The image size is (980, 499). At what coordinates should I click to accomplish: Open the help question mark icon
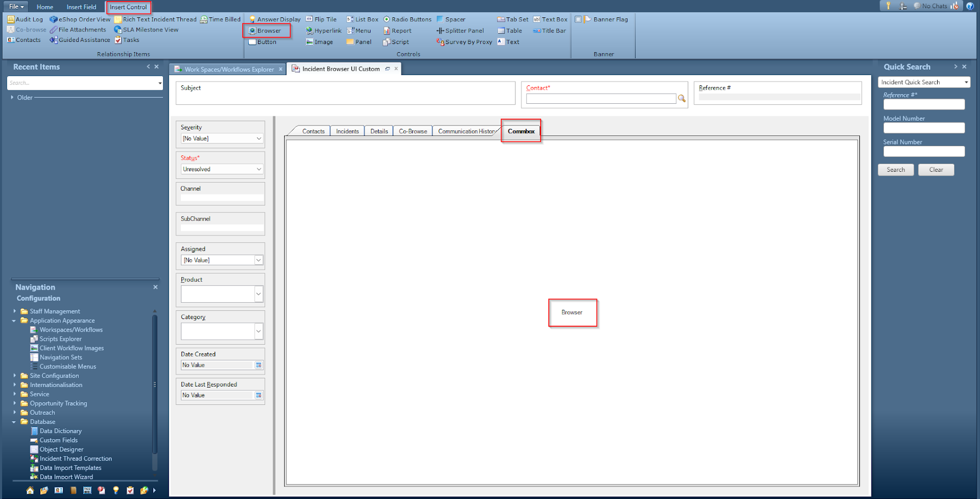pyautogui.click(x=970, y=6)
